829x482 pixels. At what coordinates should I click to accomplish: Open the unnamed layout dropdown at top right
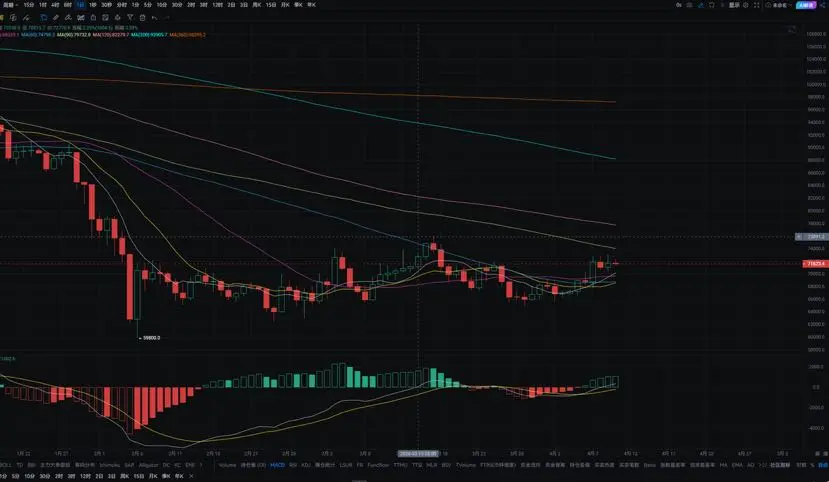tap(778, 5)
